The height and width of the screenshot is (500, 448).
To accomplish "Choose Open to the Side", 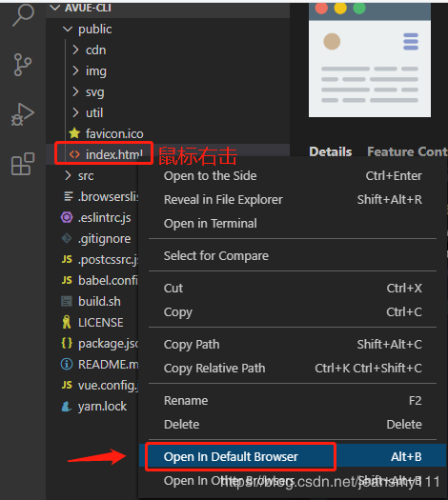I will (x=293, y=175).
